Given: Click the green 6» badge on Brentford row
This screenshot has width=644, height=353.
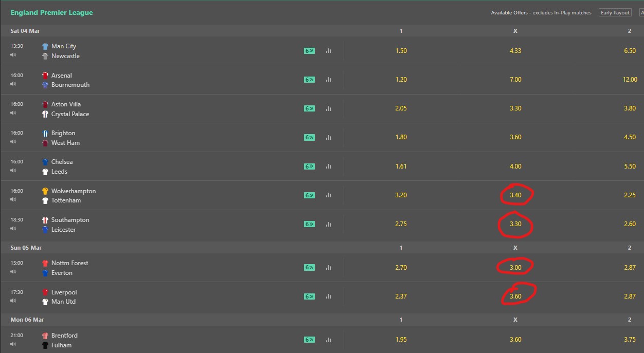Looking at the screenshot, I should pos(309,340).
